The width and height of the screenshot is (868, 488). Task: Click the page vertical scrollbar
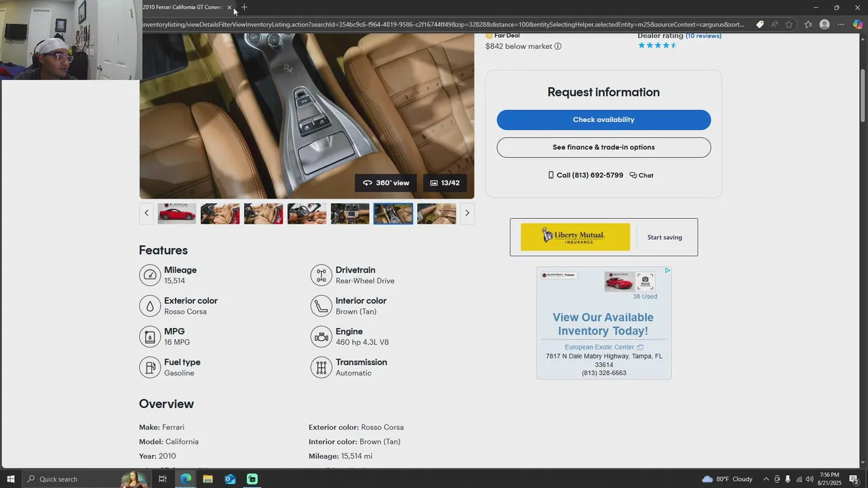[863, 95]
